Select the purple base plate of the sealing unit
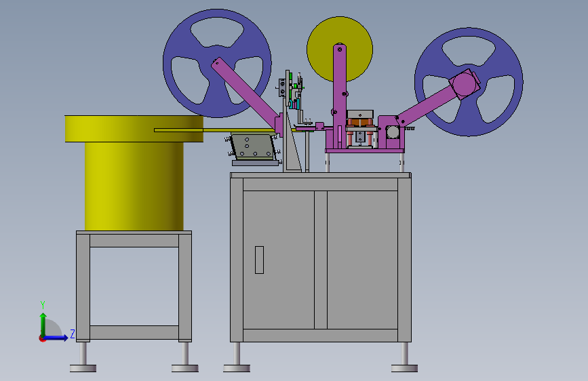Image resolution: width=588 pixels, height=381 pixels. coord(364,151)
